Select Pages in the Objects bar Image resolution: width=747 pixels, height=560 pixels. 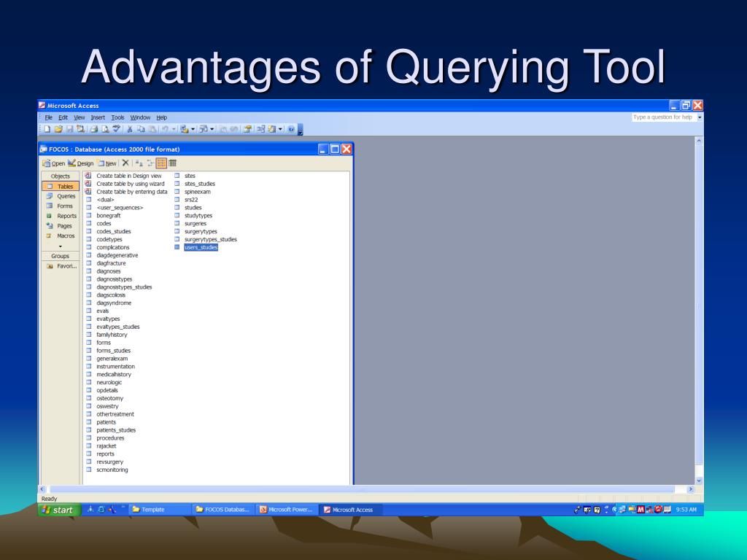click(x=61, y=226)
